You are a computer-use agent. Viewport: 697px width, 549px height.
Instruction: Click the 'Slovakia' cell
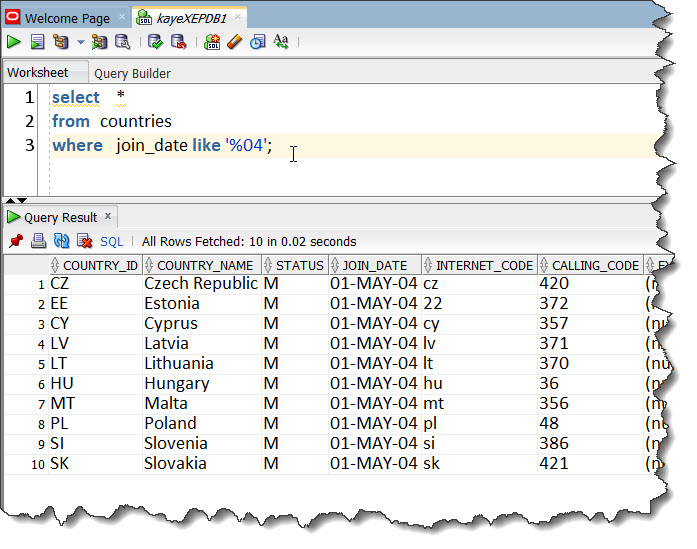201,464
